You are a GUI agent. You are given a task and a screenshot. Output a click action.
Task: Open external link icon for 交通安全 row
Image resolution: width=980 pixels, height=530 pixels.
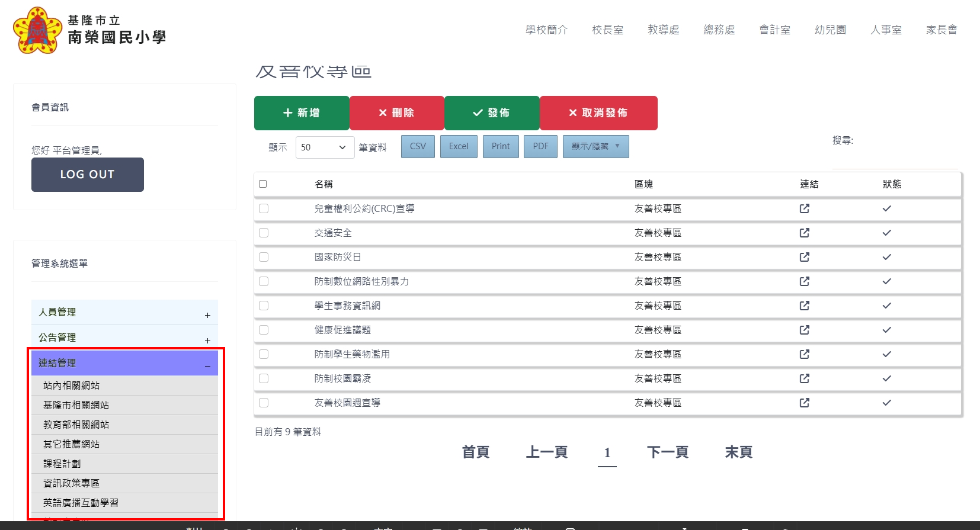804,233
